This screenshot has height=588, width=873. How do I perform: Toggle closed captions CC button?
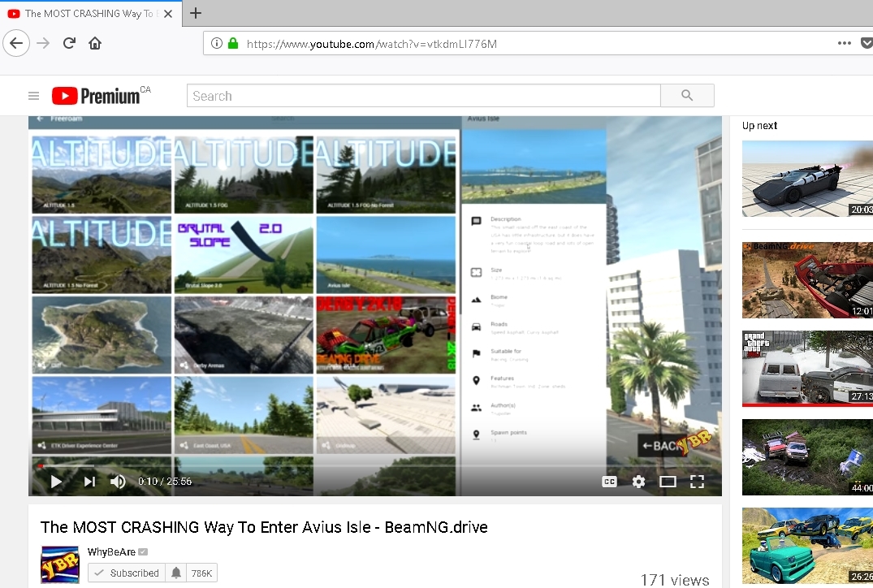tap(610, 482)
